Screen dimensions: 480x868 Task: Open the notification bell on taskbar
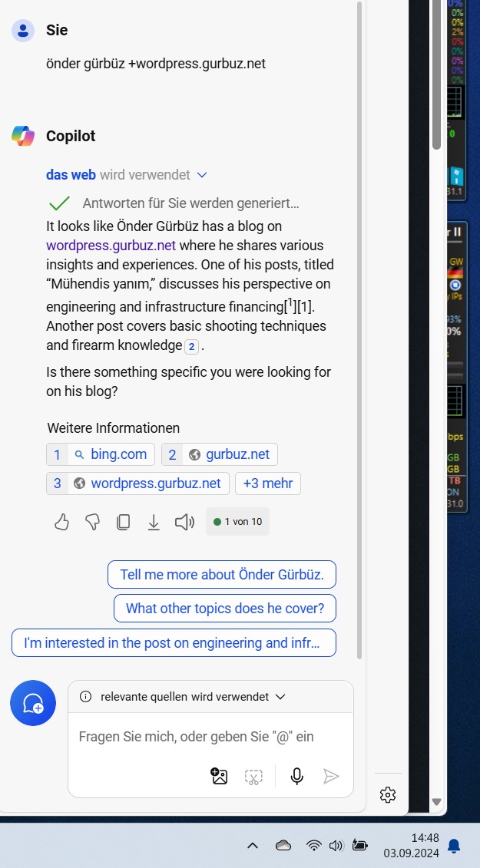453,845
